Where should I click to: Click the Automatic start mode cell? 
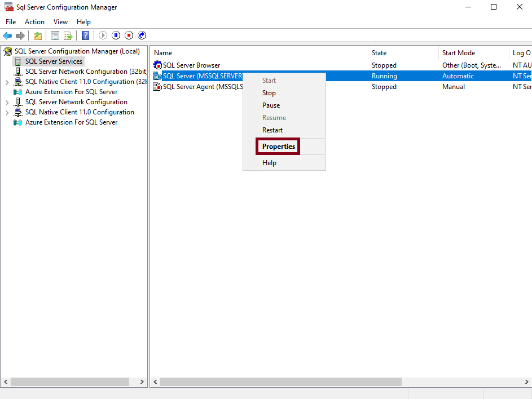pyautogui.click(x=458, y=76)
